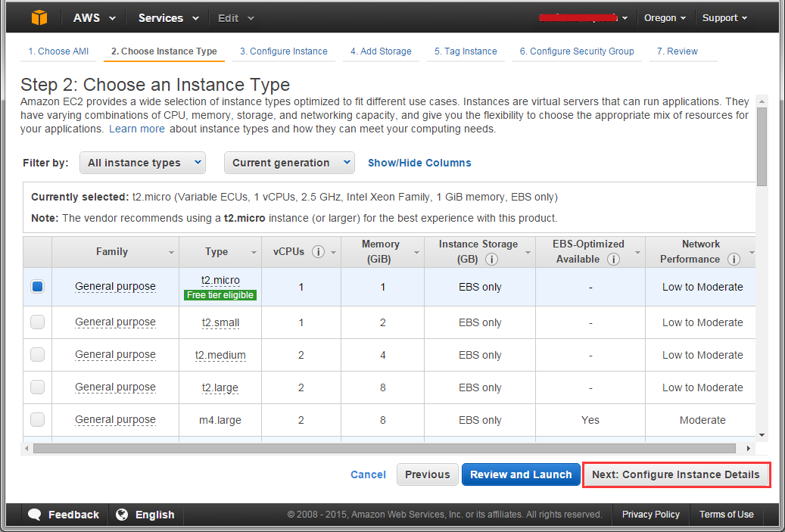Open the Privacy Policy link
This screenshot has width=785, height=532.
click(x=651, y=515)
